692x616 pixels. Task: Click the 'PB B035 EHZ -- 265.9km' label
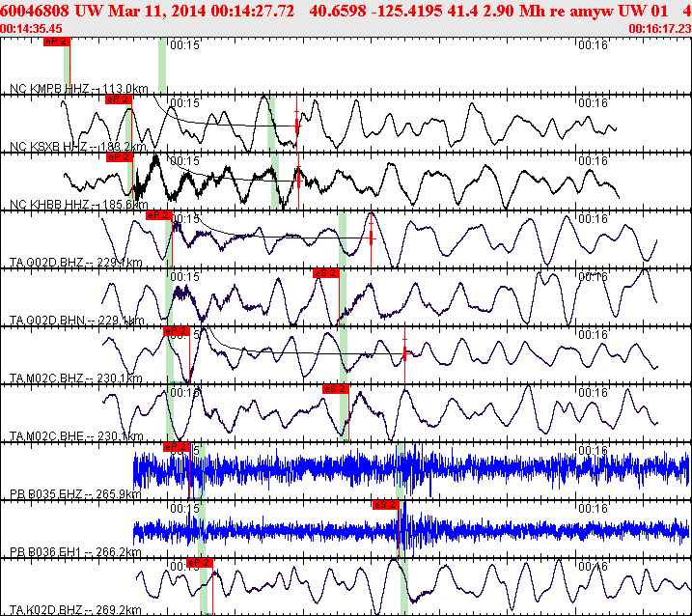coord(75,494)
